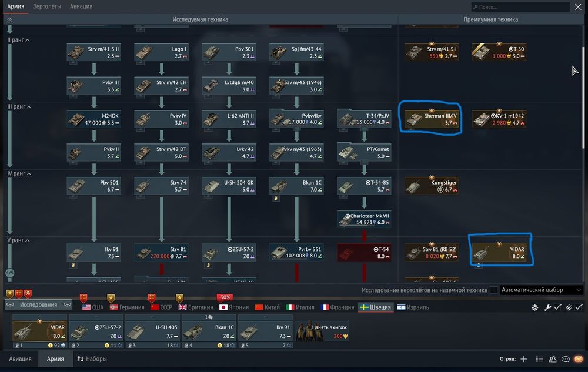Image resolution: width=588 pixels, height=372 pixels.
Task: Open the settings gear icon
Action: coord(534,307)
